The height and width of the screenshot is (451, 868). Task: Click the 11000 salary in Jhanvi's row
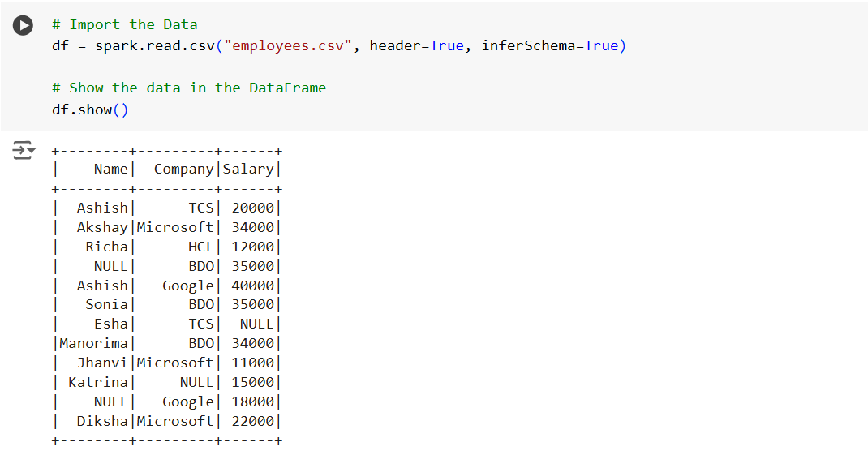pyautogui.click(x=252, y=363)
